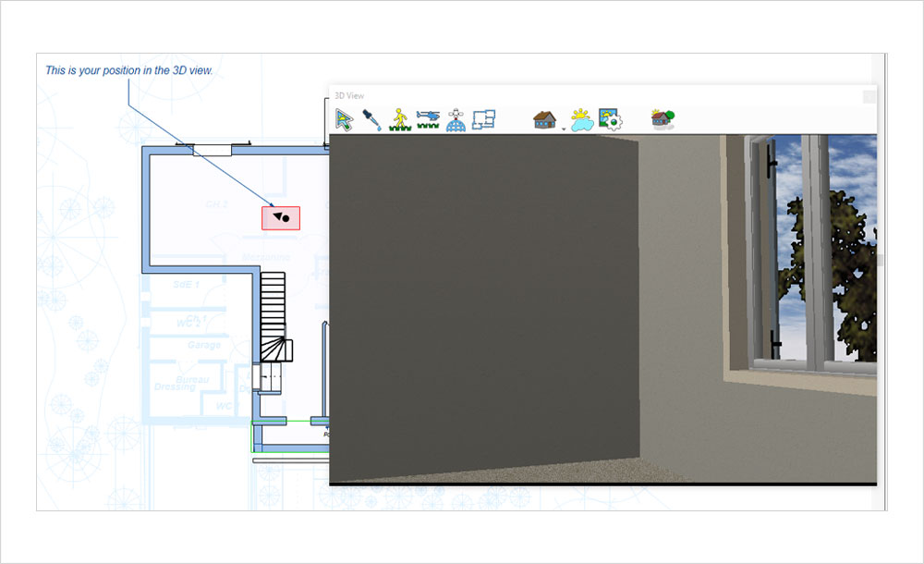Close the 3D View window

tap(869, 96)
